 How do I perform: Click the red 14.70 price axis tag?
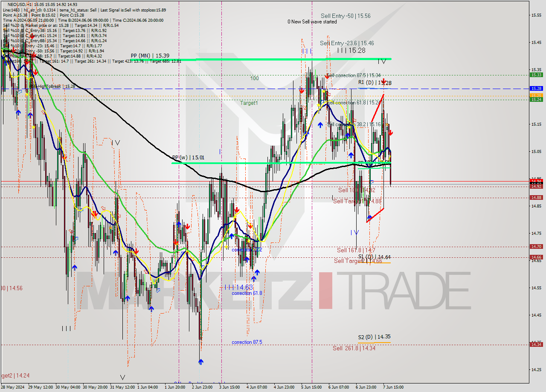pyautogui.click(x=536, y=246)
